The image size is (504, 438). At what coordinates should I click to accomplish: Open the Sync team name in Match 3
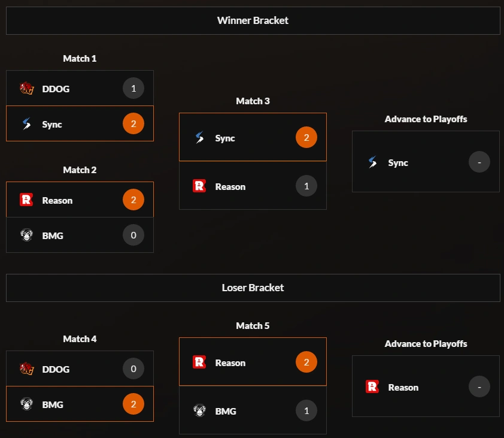[225, 138]
